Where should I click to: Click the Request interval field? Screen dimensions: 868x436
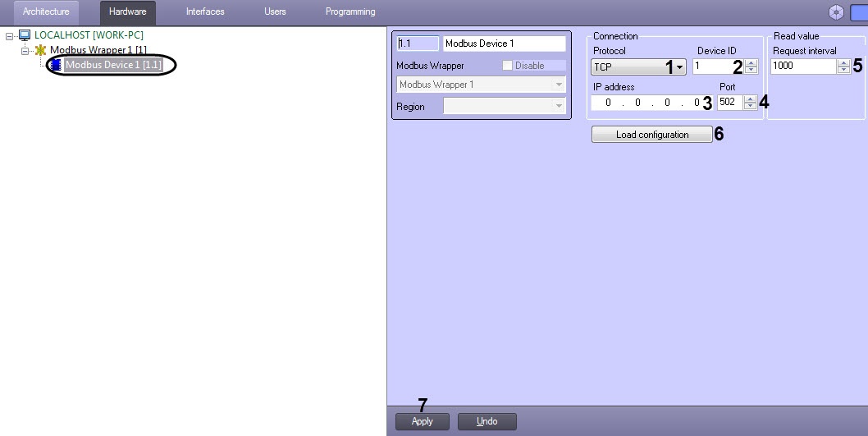pyautogui.click(x=803, y=66)
